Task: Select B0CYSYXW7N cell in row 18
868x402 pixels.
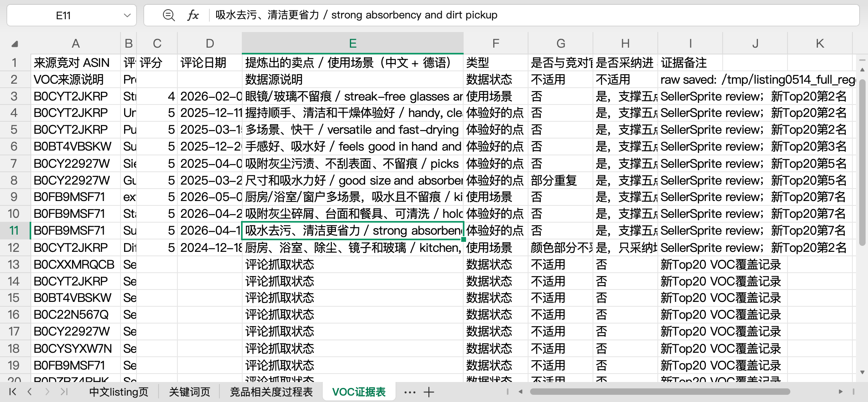Action: pyautogui.click(x=76, y=349)
